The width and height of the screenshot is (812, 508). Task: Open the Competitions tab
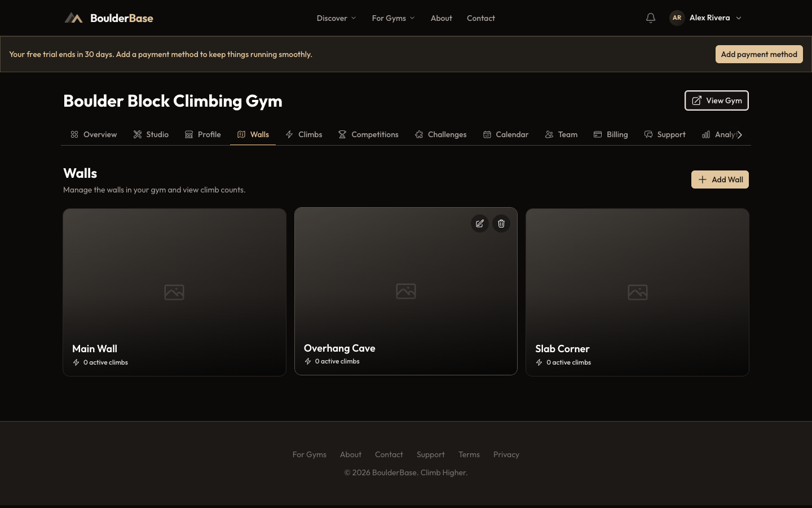[368, 134]
